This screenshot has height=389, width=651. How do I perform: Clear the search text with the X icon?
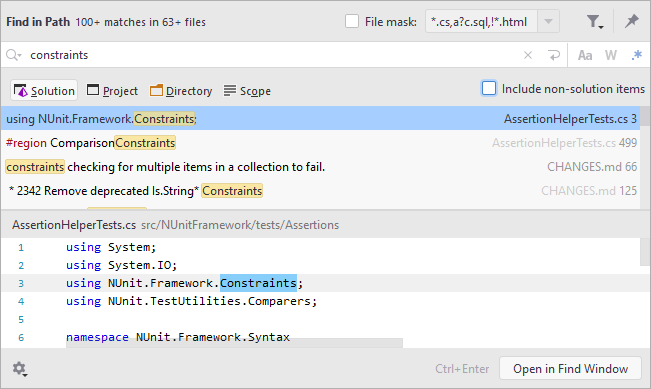tap(528, 55)
